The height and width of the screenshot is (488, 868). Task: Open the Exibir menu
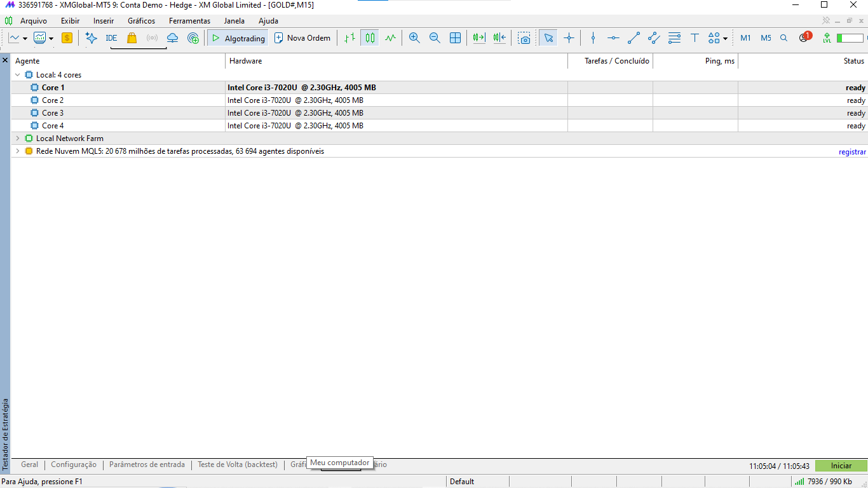click(x=70, y=21)
